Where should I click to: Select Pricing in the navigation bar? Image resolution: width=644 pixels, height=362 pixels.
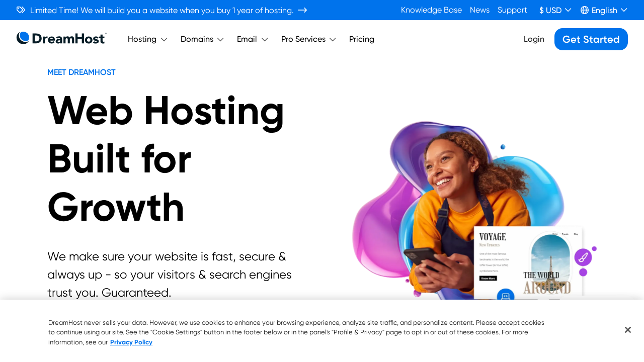[361, 39]
